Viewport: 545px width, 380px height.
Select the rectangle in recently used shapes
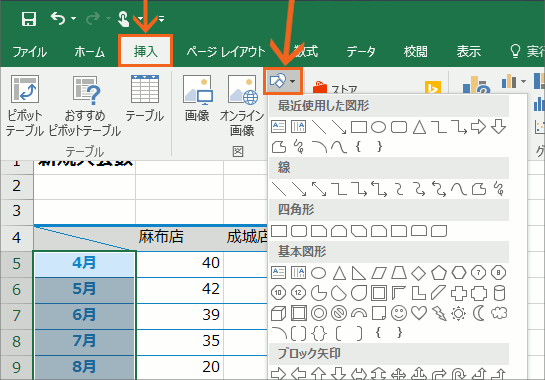(359, 127)
